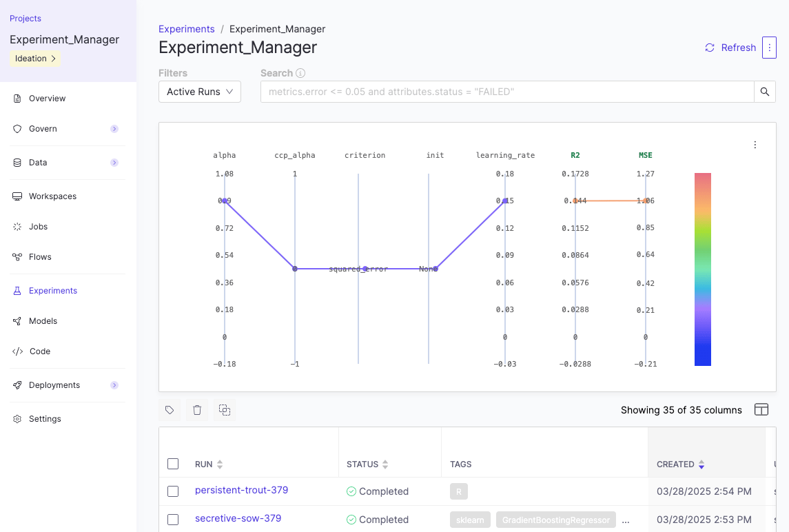Click the Completed status of secretive-sow-379

(x=378, y=520)
